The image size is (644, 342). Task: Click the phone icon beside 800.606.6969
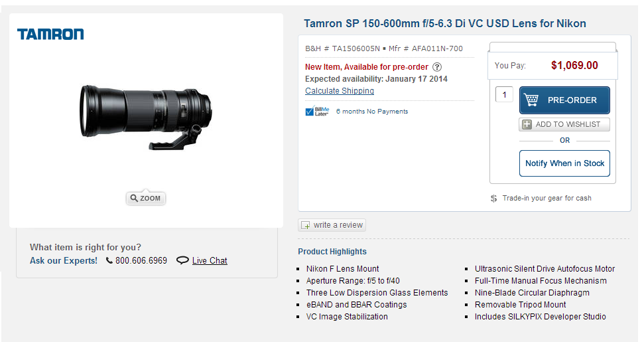109,260
